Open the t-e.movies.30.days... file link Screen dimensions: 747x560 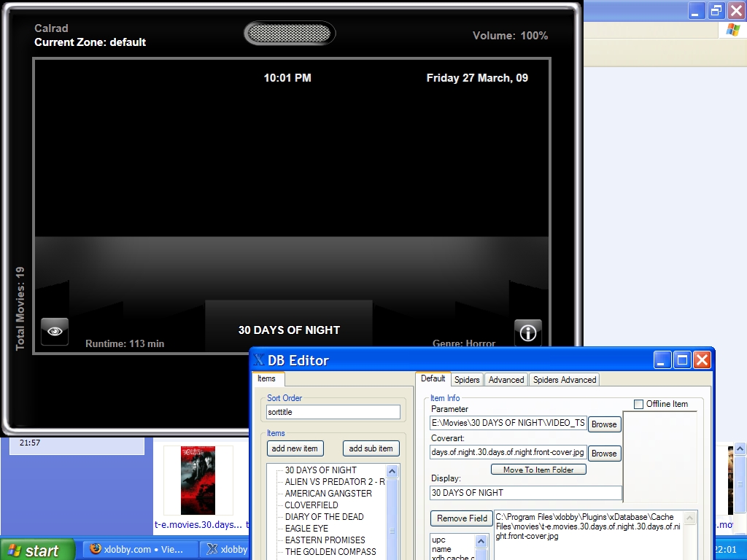[198, 525]
